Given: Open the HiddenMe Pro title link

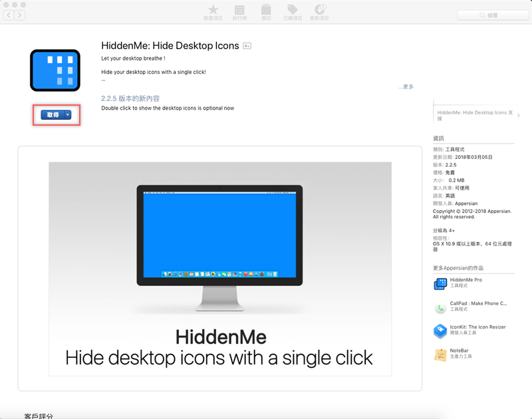Looking at the screenshot, I should (x=466, y=280).
